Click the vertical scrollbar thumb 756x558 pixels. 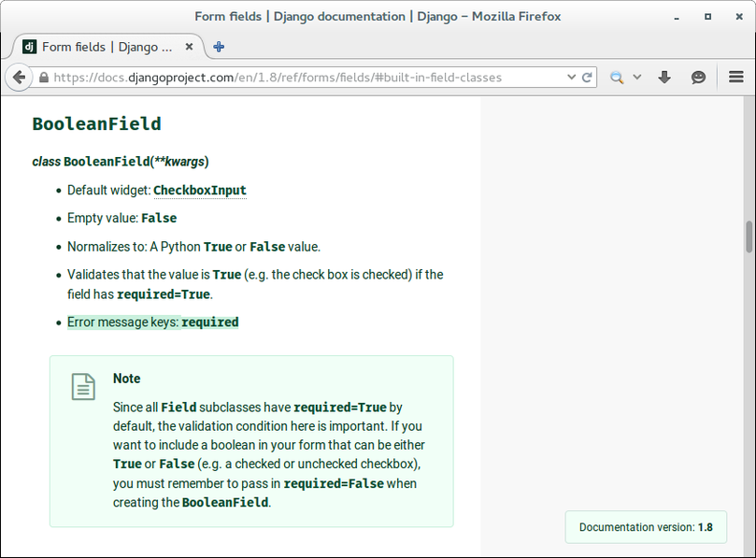[749, 236]
